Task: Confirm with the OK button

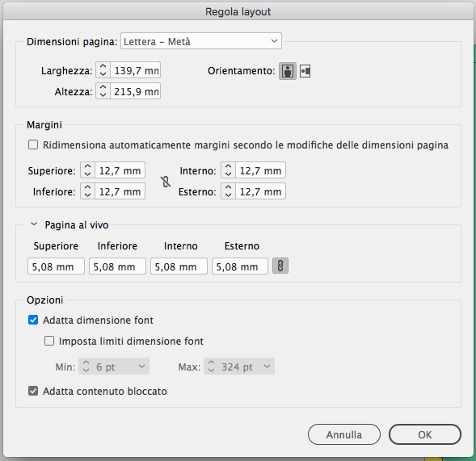Action: 425,434
